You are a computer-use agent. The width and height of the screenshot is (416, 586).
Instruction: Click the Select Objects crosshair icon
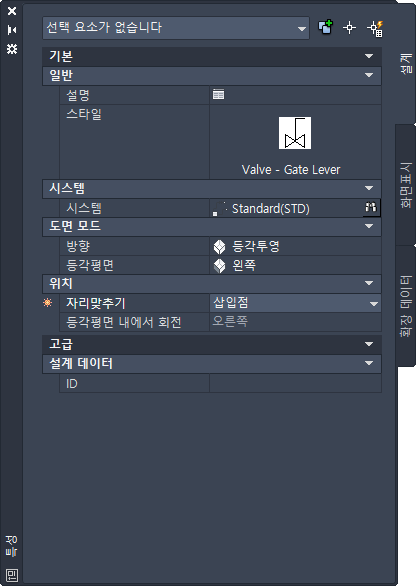(x=349, y=28)
